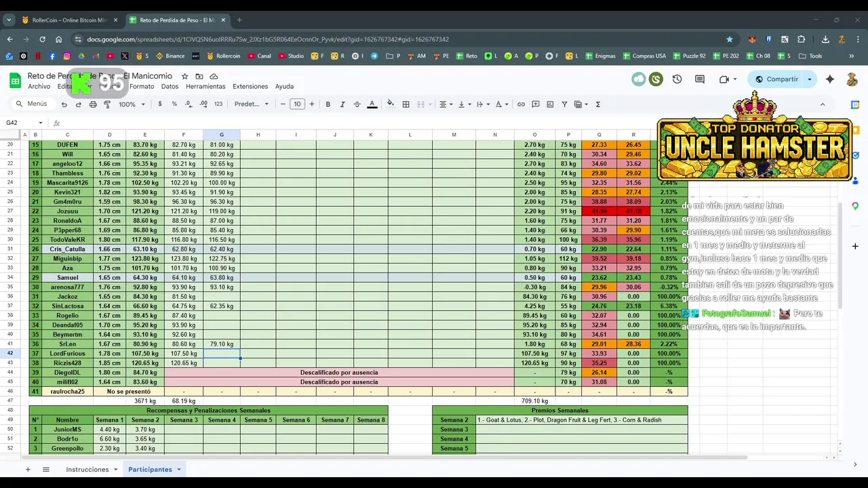Click the redo arrow in the toolbar
The width and height of the screenshot is (868, 488).
[x=78, y=104]
